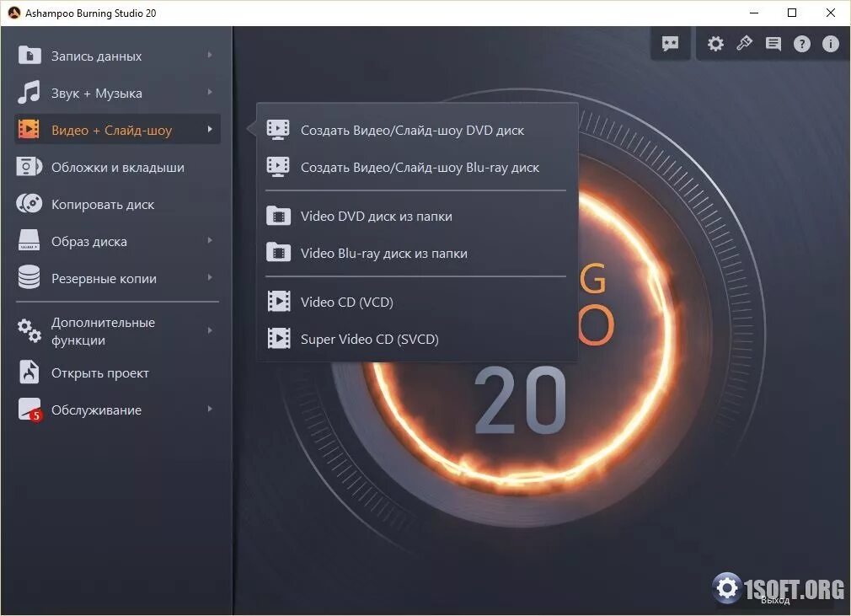Viewport: 851px width, 616px height.
Task: Expand the Звук + Музыка submenu arrow
Action: [210, 92]
